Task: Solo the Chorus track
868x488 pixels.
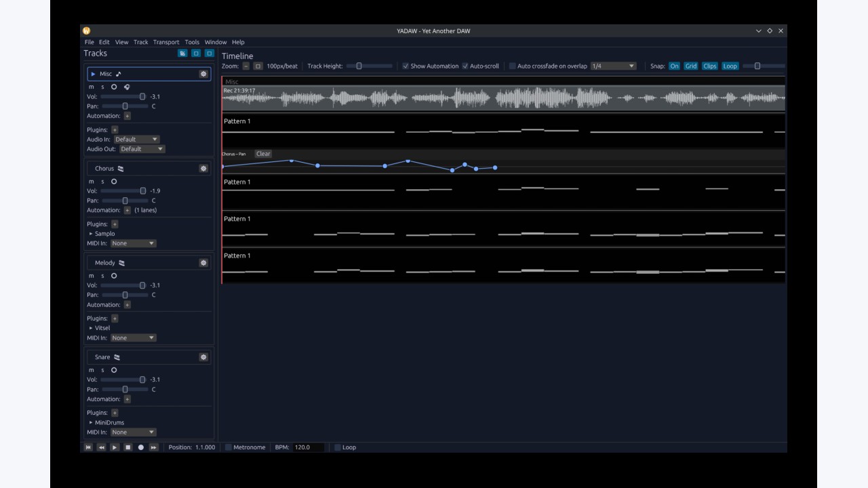Action: pyautogui.click(x=103, y=181)
